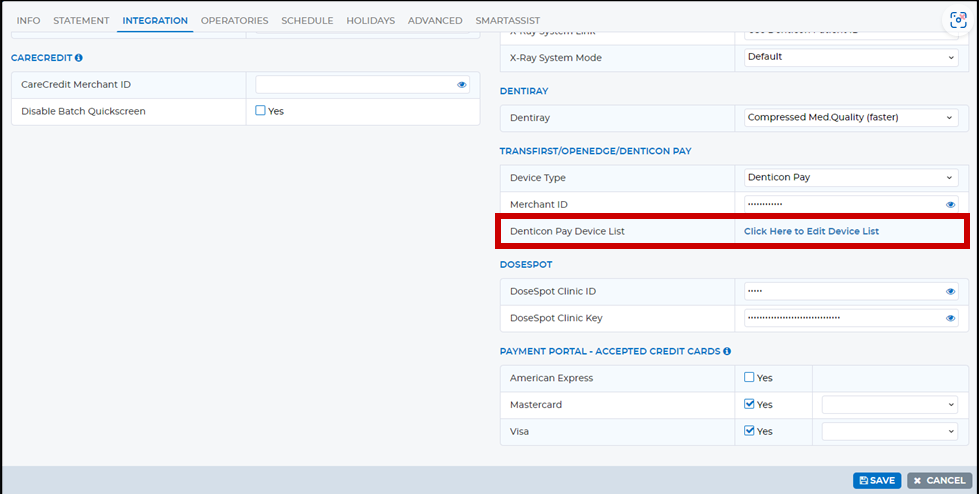Click the CANCEL button

coord(940,480)
